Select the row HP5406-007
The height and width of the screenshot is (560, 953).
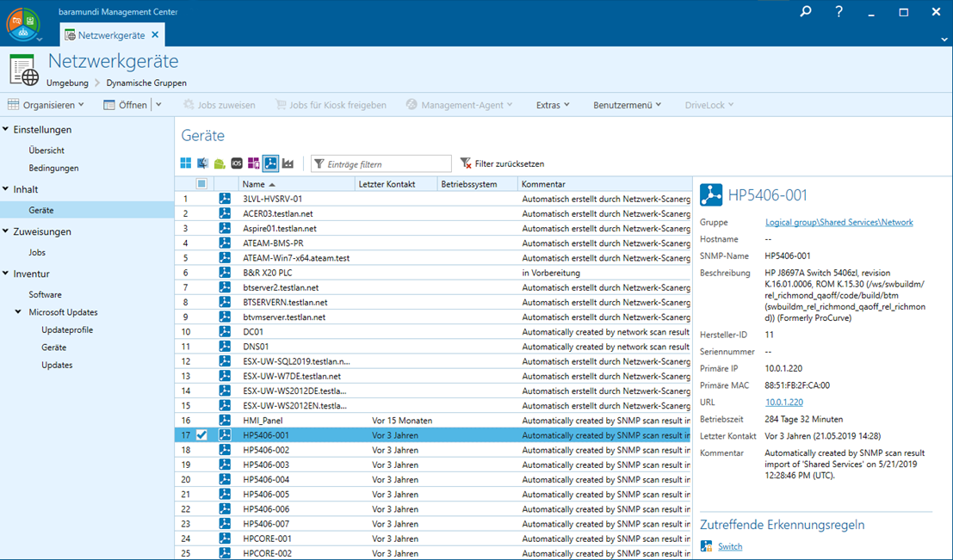coord(433,524)
